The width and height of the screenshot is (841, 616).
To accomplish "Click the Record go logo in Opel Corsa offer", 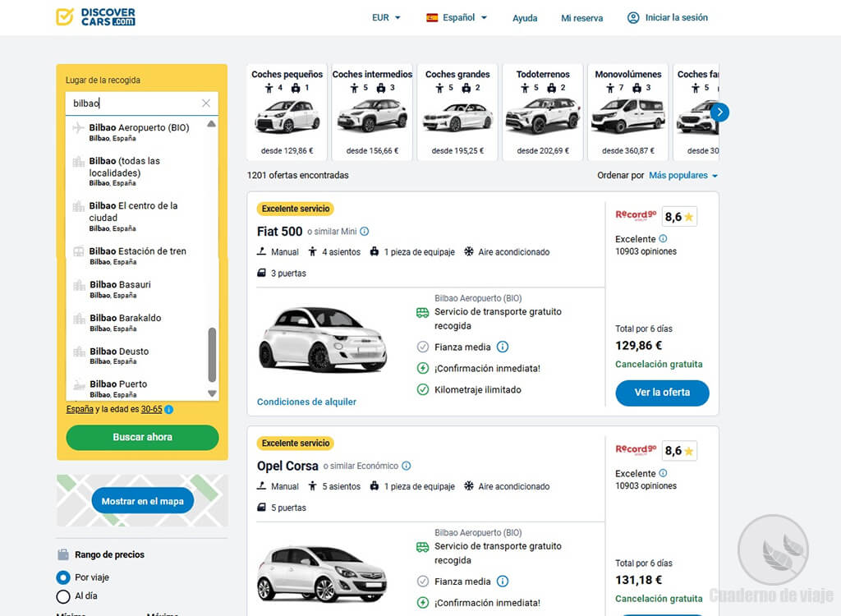I will pyautogui.click(x=636, y=449).
